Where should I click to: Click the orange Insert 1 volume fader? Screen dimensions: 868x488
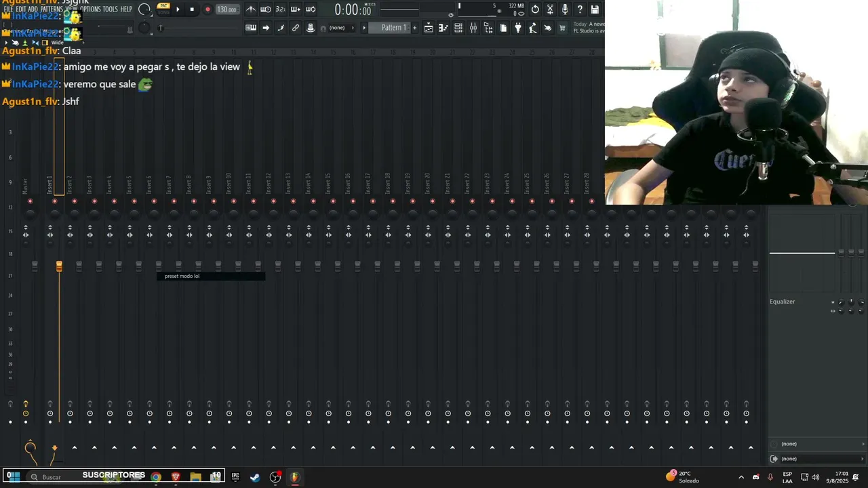59,266
